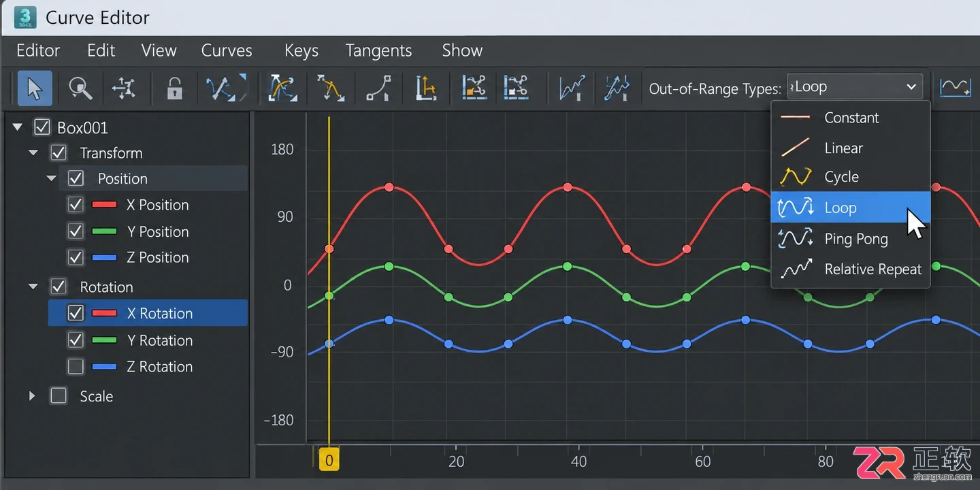
Task: Click the wave curve icon right of Loop dropdown
Action: point(955,87)
